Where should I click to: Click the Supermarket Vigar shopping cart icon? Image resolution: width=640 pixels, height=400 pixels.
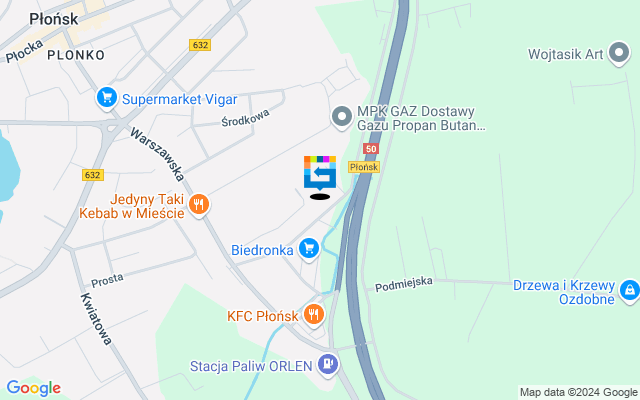pyautogui.click(x=107, y=98)
